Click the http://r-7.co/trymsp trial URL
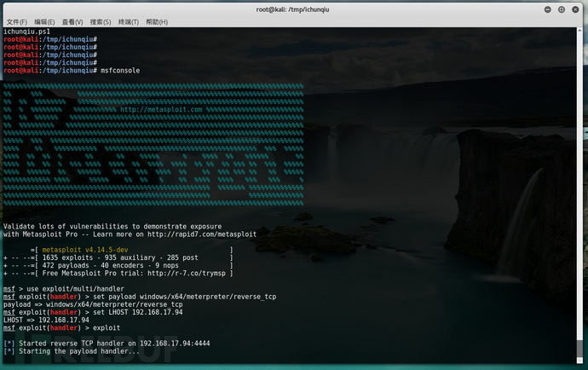The width and height of the screenshot is (588, 370). pyautogui.click(x=187, y=273)
